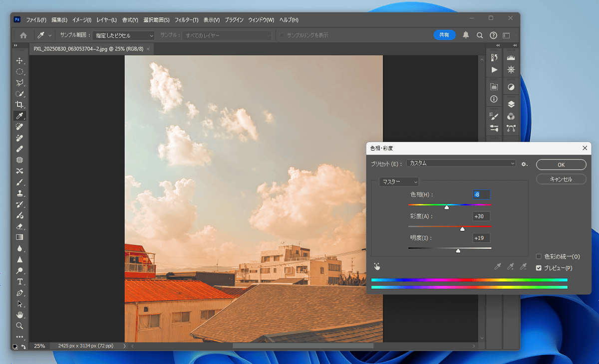This screenshot has height=364, width=599.
Task: Select the History Brush tool
Action: pyautogui.click(x=20, y=204)
